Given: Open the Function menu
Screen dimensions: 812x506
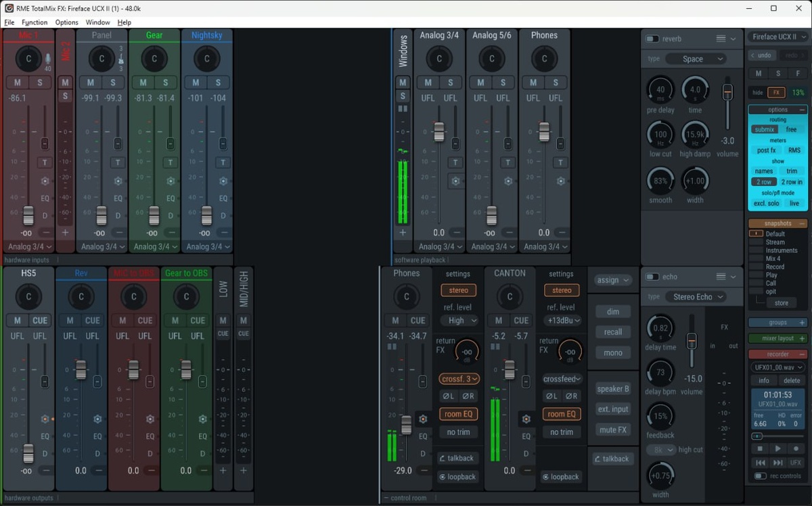Looking at the screenshot, I should [x=35, y=22].
